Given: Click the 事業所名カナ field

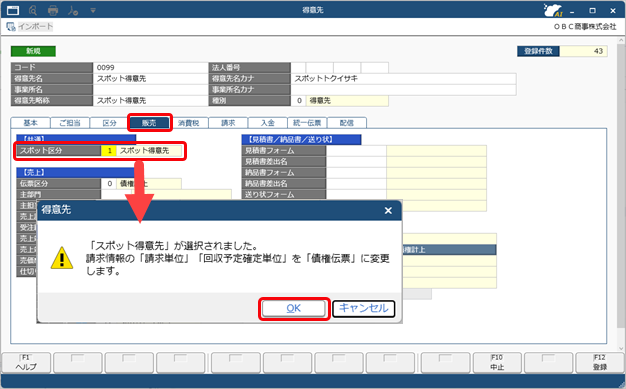Looking at the screenshot, I should coord(403,89).
